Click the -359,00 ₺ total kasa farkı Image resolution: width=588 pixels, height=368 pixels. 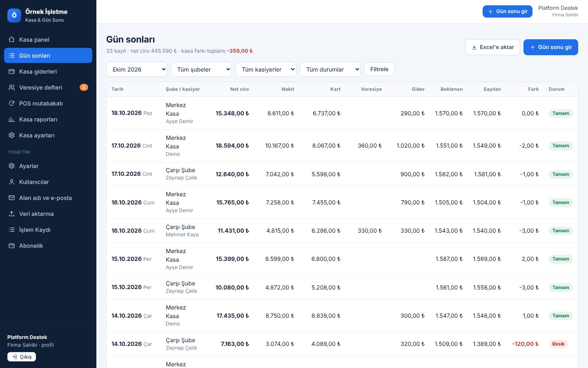click(240, 51)
